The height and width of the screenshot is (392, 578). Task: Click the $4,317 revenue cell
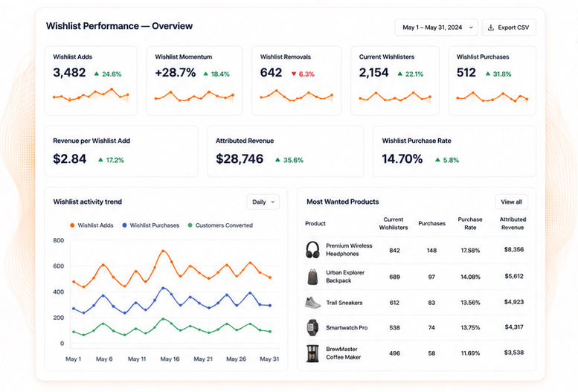pyautogui.click(x=514, y=327)
